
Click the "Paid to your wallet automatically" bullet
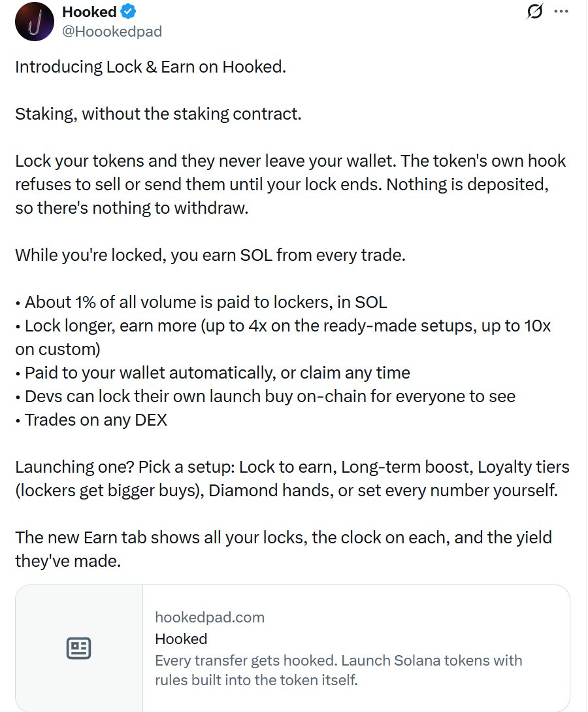pos(213,373)
